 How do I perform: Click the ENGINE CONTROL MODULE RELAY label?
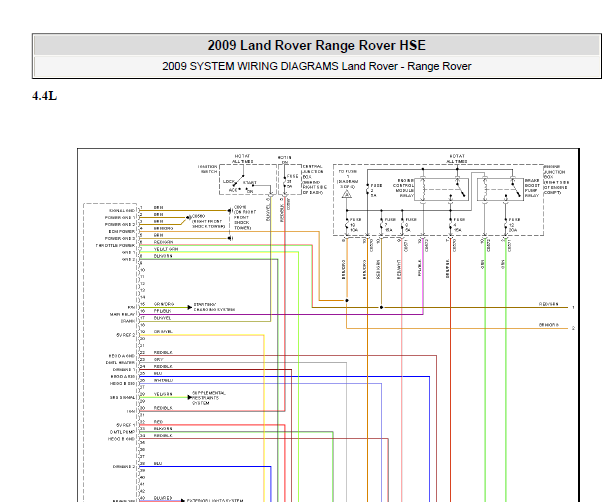pyautogui.click(x=404, y=188)
